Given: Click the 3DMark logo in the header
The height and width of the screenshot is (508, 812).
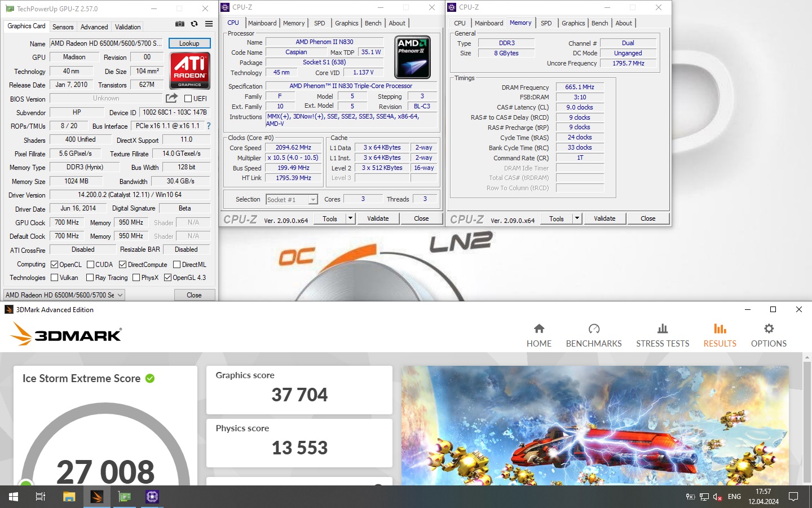Looking at the screenshot, I should pyautogui.click(x=66, y=334).
